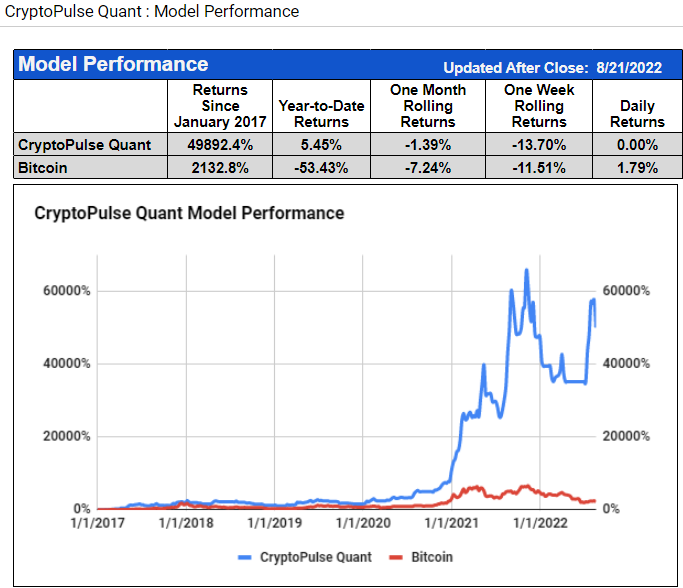Click the cell showing -1.39%
This screenshot has height=588, width=683.
pyautogui.click(x=428, y=145)
